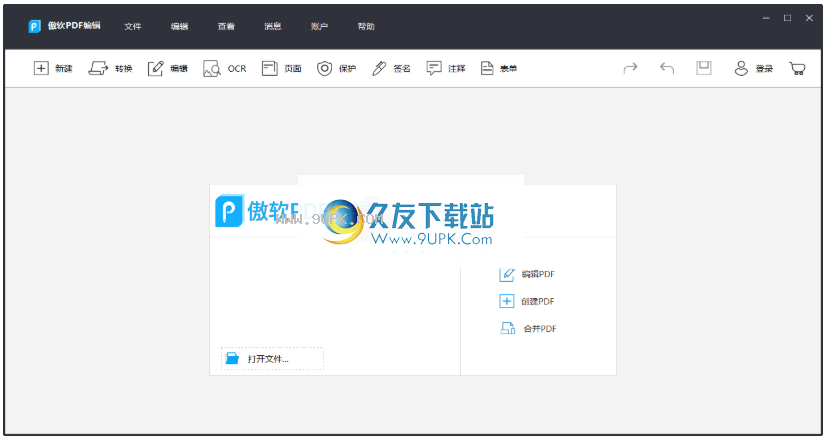This screenshot has height=444, width=823.
Task: Click the 登录 login text
Action: [764, 69]
